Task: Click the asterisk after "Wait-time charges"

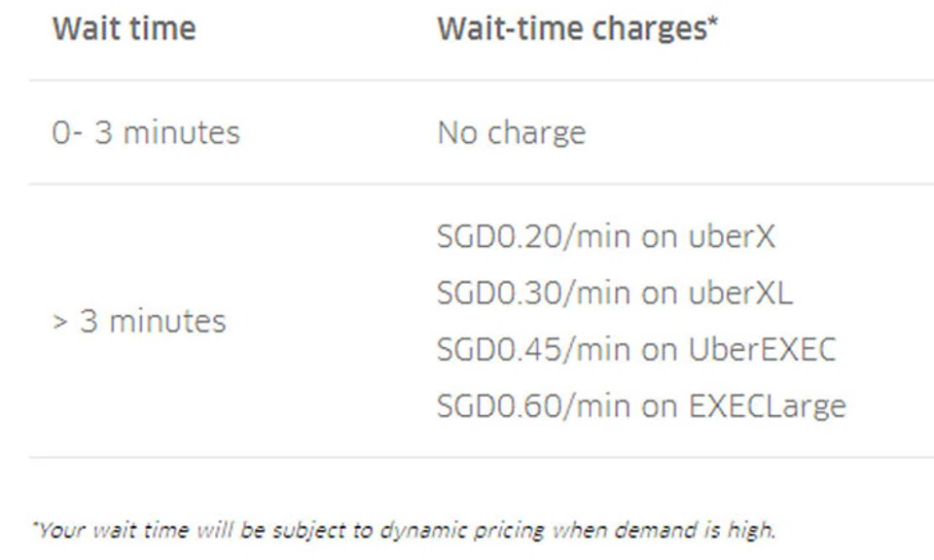Action: coord(713,25)
